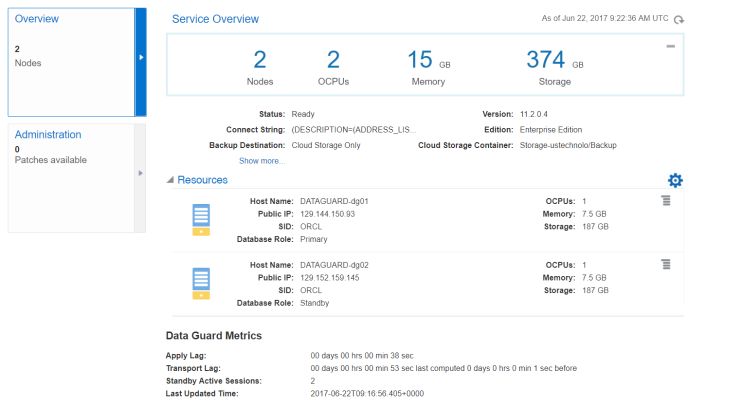The image size is (740, 407).
Task: Click the DATAGUARD-dg02 server icon
Action: tap(201, 282)
